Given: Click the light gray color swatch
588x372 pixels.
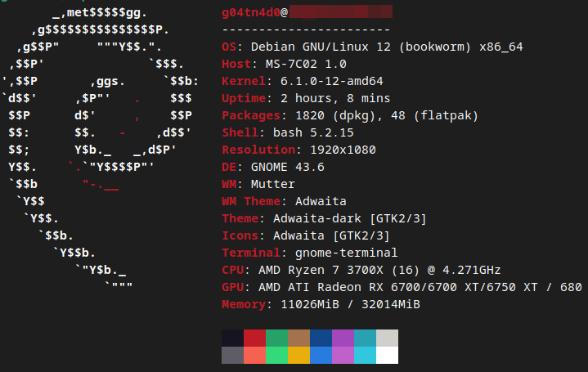Looking at the screenshot, I should 387,338.
